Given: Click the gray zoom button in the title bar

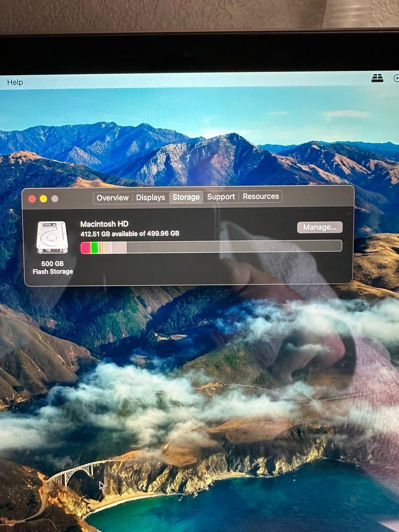Looking at the screenshot, I should pos(55,199).
